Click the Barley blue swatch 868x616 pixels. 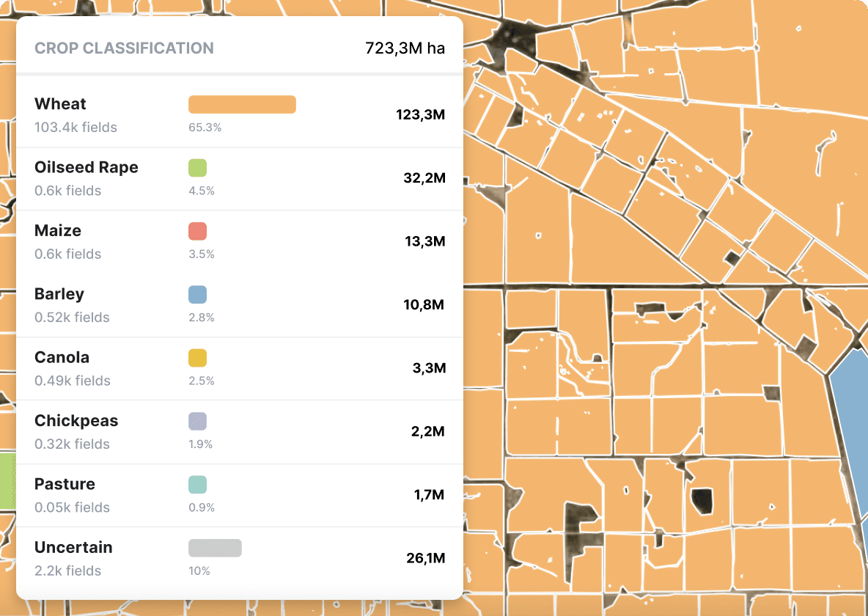[196, 294]
